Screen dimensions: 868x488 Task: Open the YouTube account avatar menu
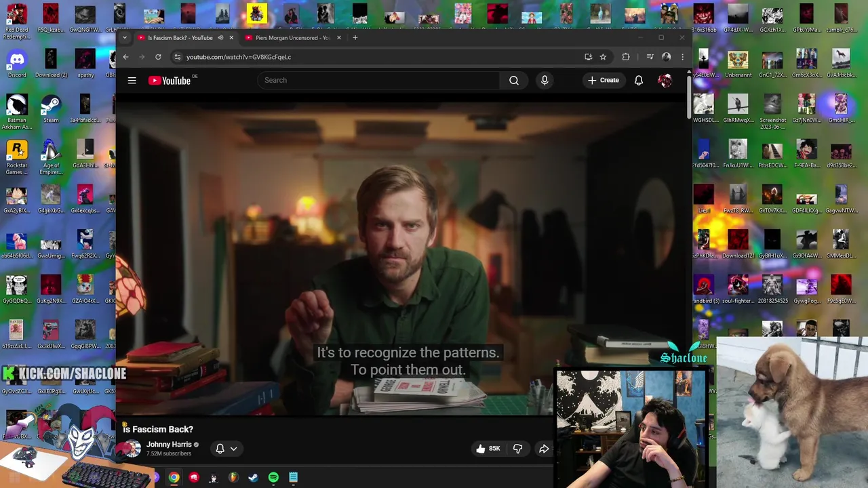pos(665,80)
